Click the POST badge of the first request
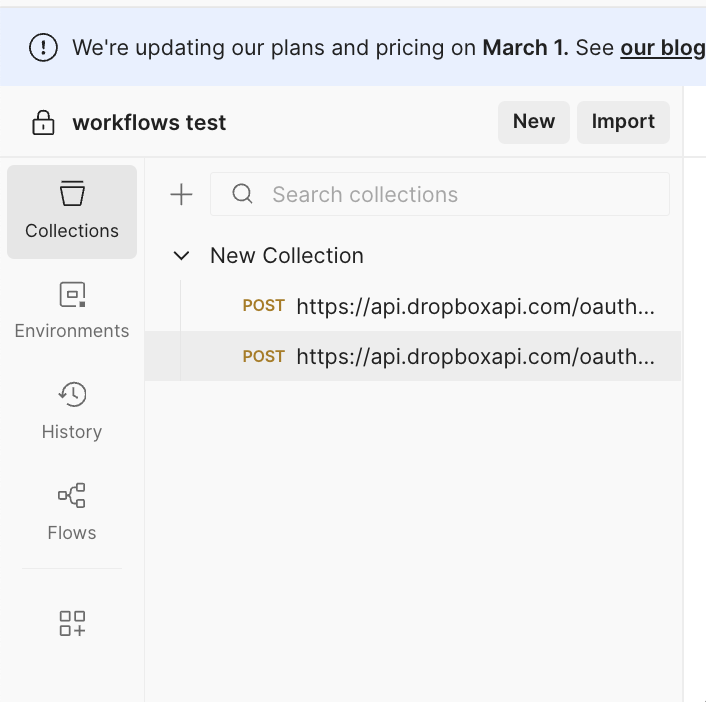This screenshot has width=706, height=702. pos(263,306)
